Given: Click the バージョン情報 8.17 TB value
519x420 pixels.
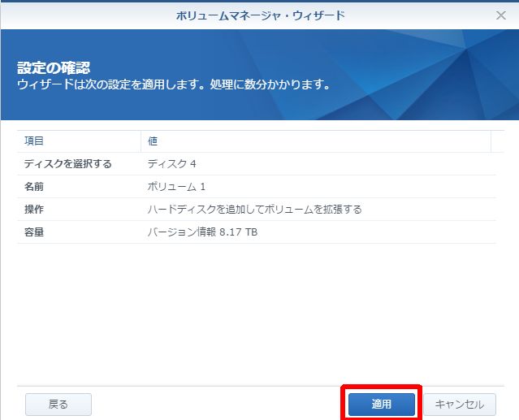Looking at the screenshot, I should tap(202, 232).
